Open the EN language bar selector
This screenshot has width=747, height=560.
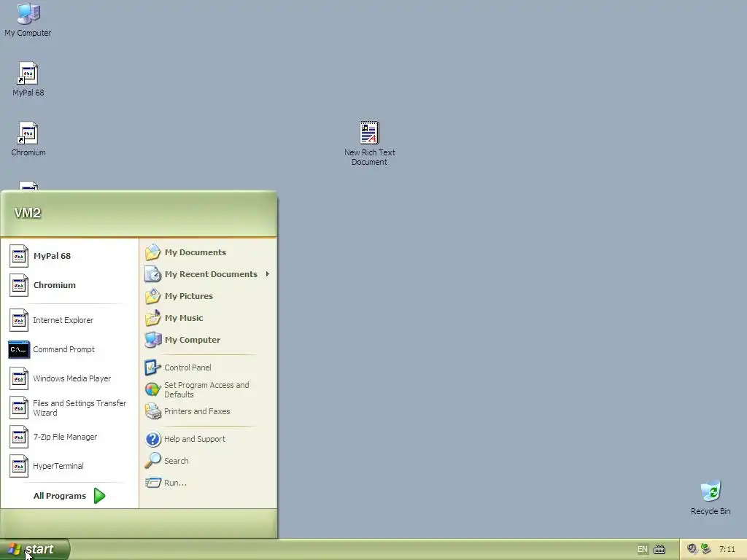tap(642, 550)
